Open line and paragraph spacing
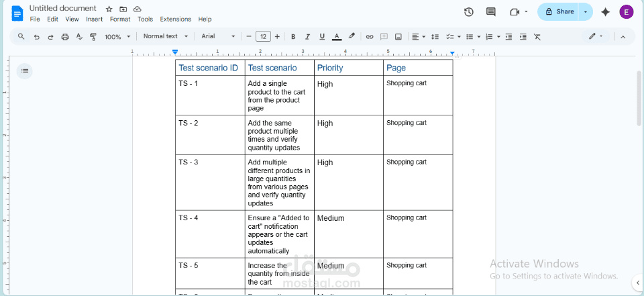The height and width of the screenshot is (296, 644). [x=435, y=37]
